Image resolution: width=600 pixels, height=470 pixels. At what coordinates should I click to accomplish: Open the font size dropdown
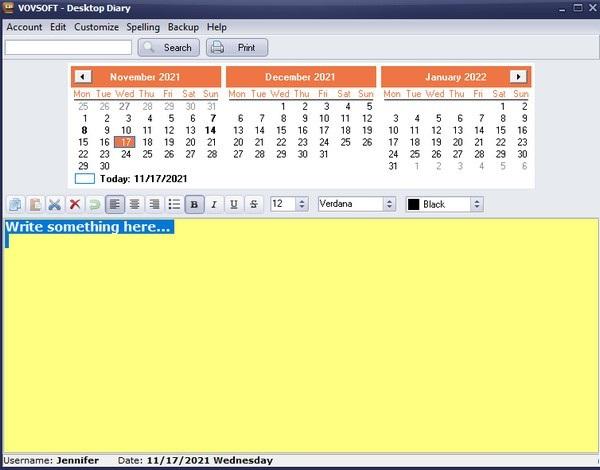point(302,204)
